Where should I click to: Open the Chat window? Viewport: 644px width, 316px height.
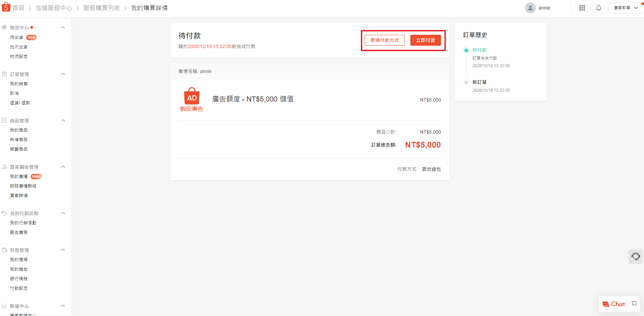click(x=614, y=304)
